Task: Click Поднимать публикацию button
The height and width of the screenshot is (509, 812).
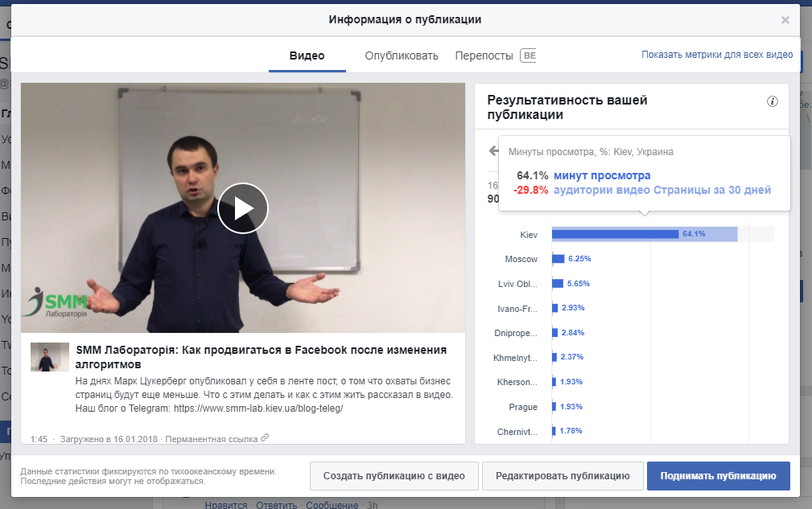Action: pos(719,476)
